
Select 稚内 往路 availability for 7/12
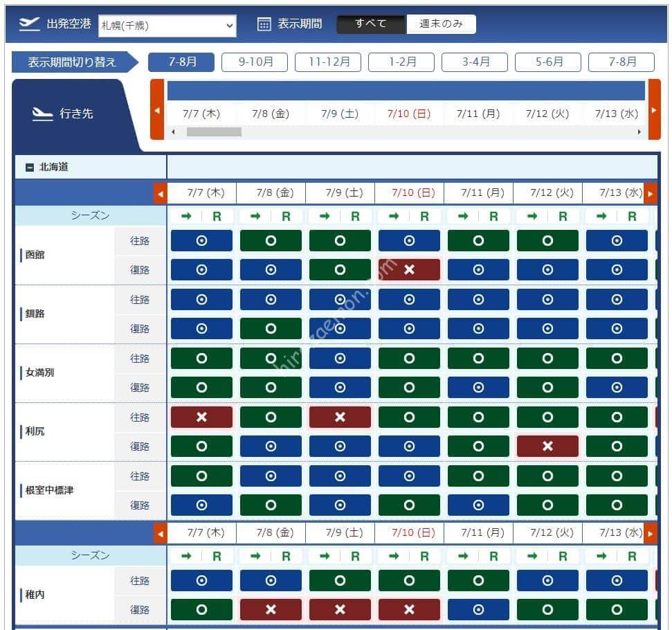(547, 581)
